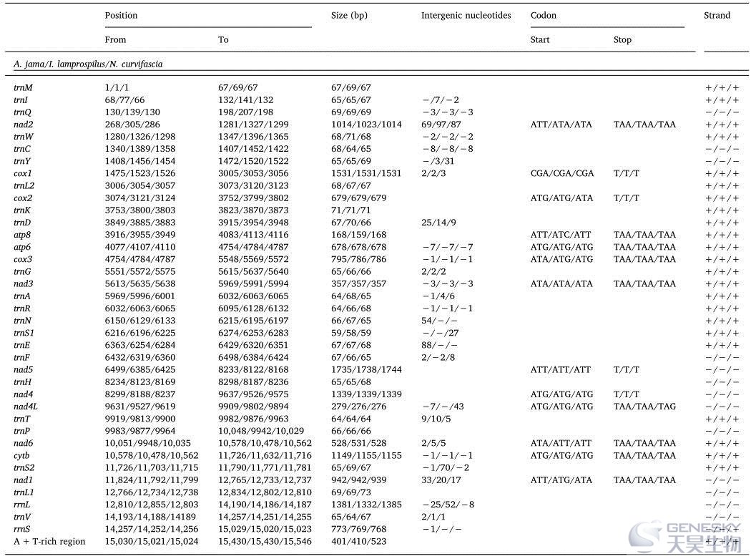
Task: Select the trnI gene name
Action: click(x=21, y=100)
